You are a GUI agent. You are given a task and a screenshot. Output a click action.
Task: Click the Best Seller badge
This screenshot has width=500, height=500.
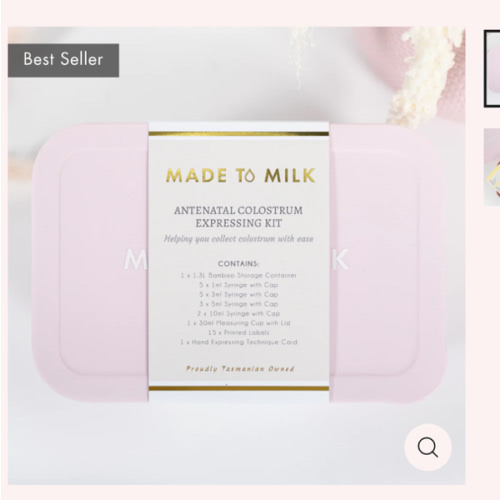63,60
